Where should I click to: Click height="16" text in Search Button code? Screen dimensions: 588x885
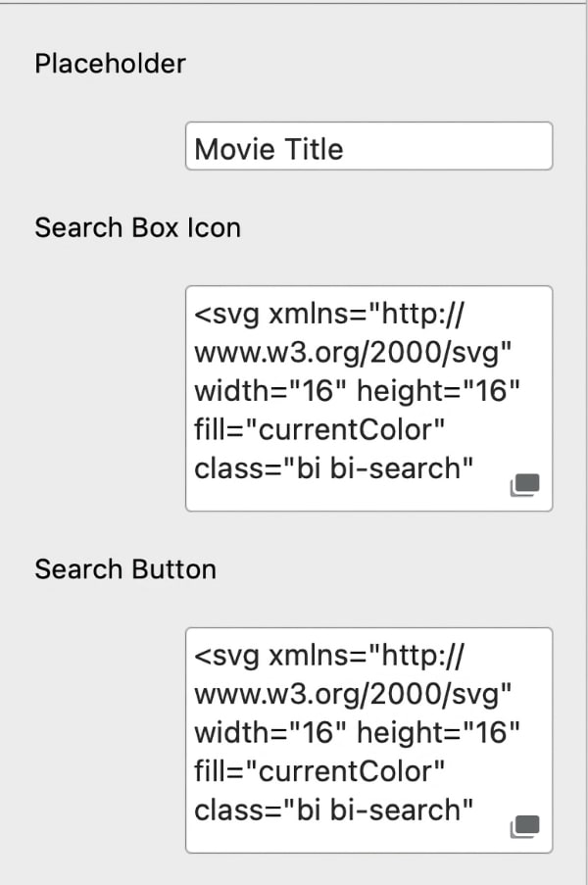[438, 733]
